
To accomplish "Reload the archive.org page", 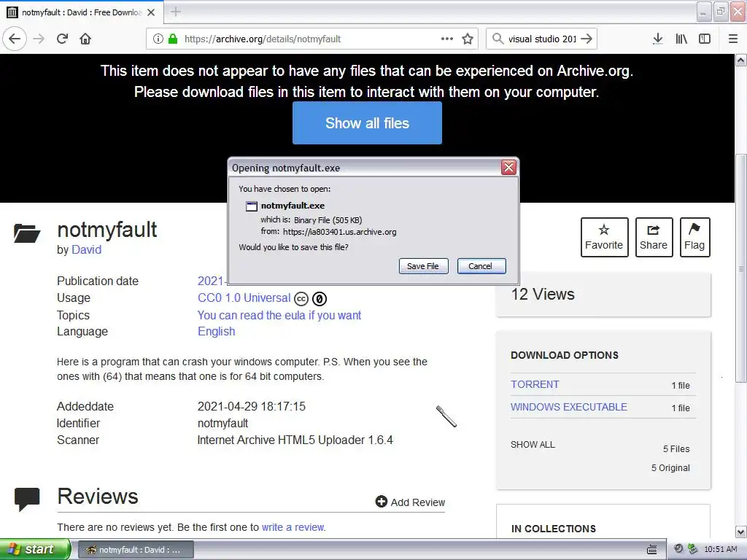I will pyautogui.click(x=63, y=39).
